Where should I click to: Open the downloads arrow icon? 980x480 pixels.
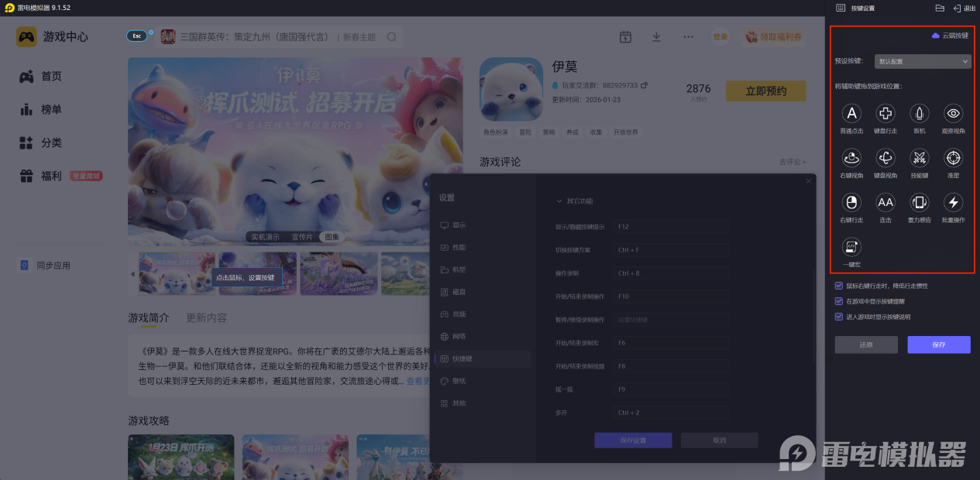click(656, 36)
